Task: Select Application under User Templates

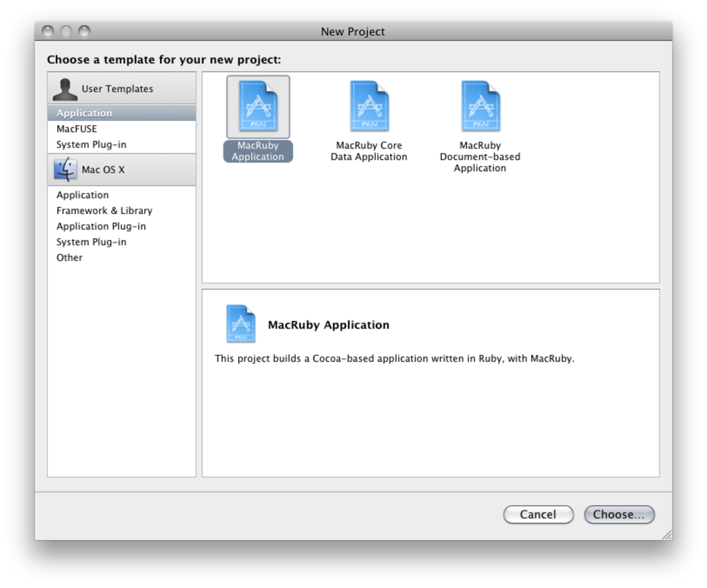Action: point(122,113)
